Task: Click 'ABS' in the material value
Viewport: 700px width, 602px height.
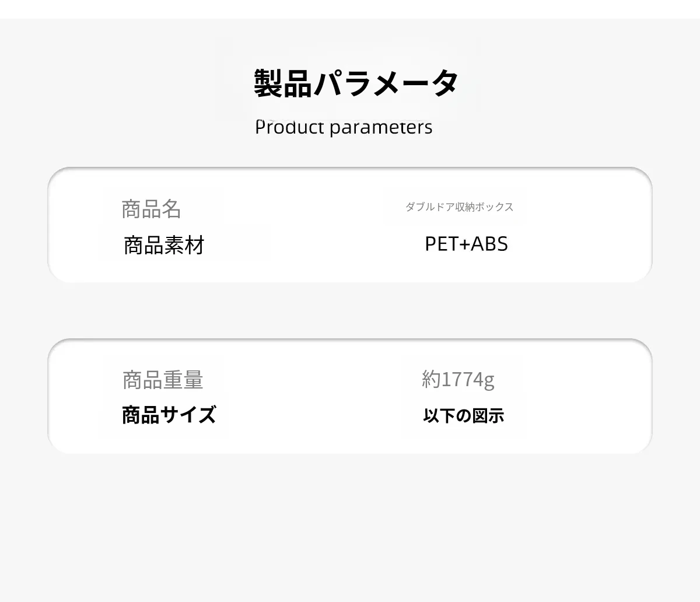Action: pos(489,244)
